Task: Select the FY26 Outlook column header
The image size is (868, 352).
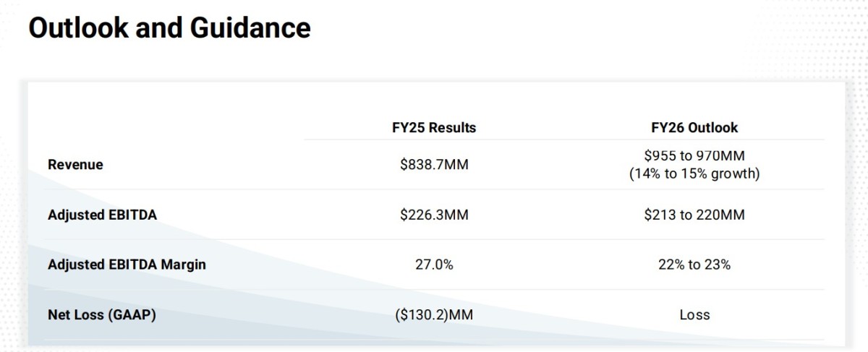Action: [694, 128]
